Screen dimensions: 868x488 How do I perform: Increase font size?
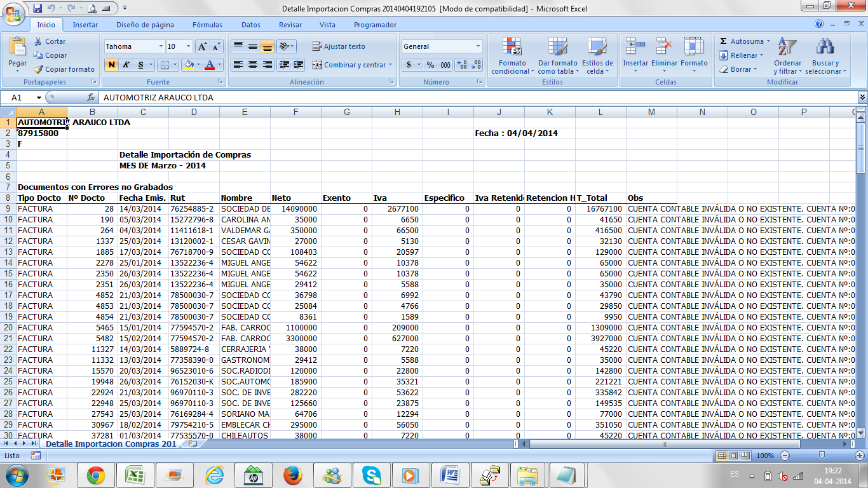click(202, 46)
